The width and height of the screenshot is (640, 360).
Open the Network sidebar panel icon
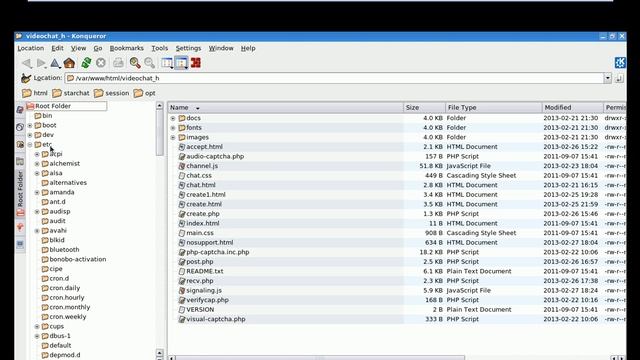(20, 162)
